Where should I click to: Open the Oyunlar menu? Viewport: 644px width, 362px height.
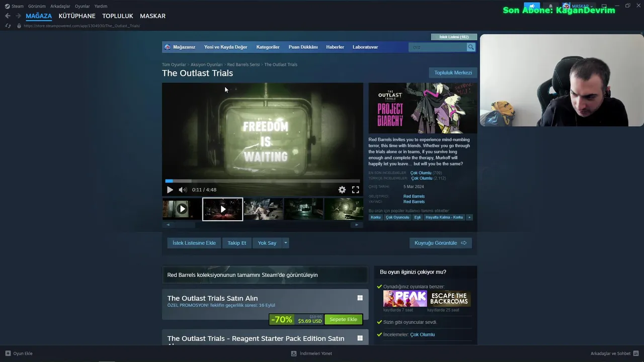pos(82,6)
